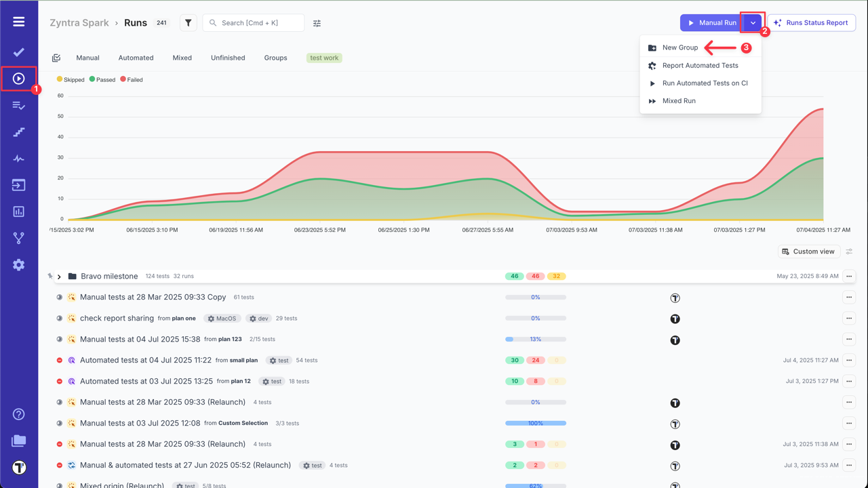Switch to the Automated tab
The width and height of the screenshot is (868, 488).
136,58
